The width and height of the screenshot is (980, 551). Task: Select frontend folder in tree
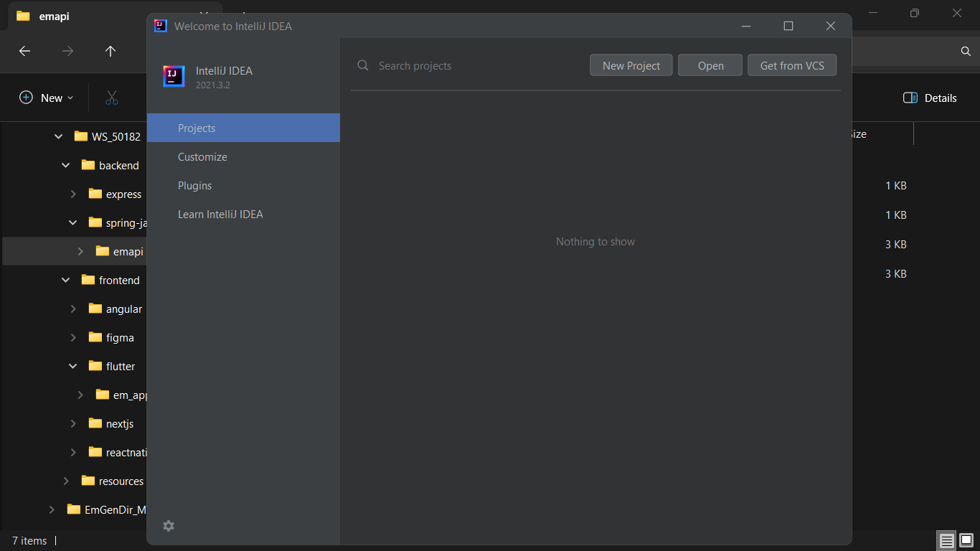119,280
